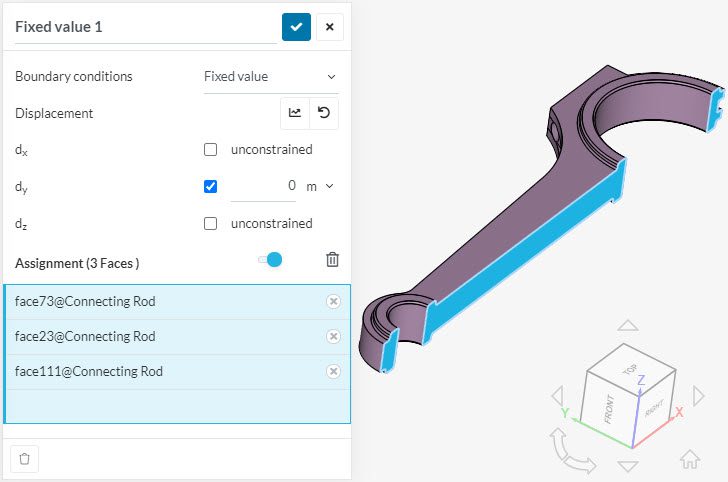Uncheck the dy displacement constraint
Image resolution: width=728 pixels, height=482 pixels.
click(x=210, y=186)
